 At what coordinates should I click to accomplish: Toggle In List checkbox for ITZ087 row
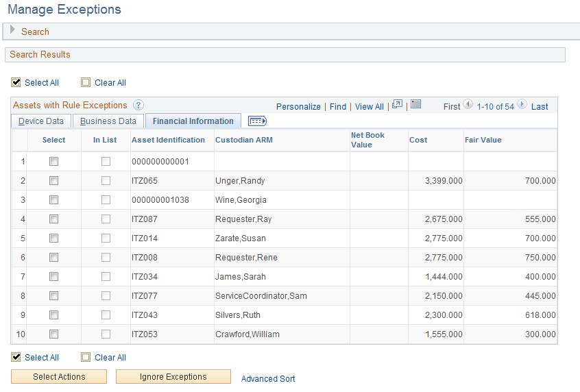click(106, 219)
